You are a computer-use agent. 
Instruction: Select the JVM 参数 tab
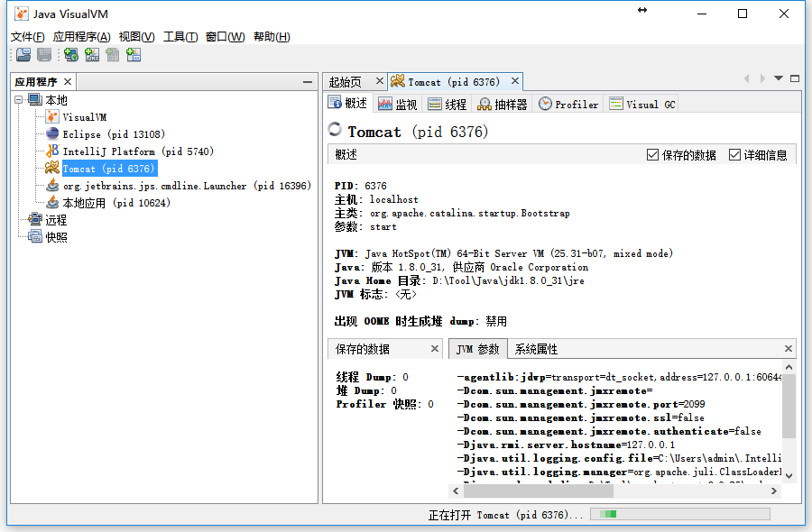pyautogui.click(x=477, y=349)
